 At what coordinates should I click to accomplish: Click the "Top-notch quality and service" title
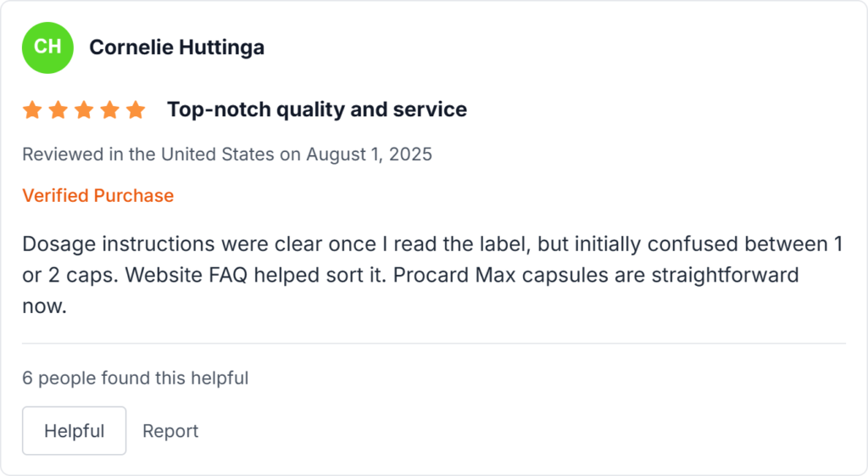pyautogui.click(x=316, y=109)
